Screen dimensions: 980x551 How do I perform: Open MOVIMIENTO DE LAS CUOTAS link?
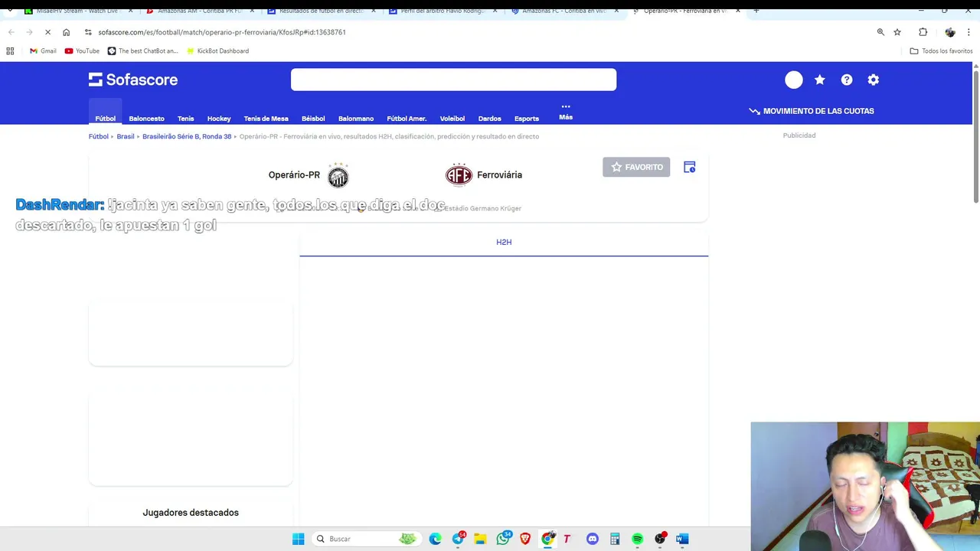click(812, 111)
